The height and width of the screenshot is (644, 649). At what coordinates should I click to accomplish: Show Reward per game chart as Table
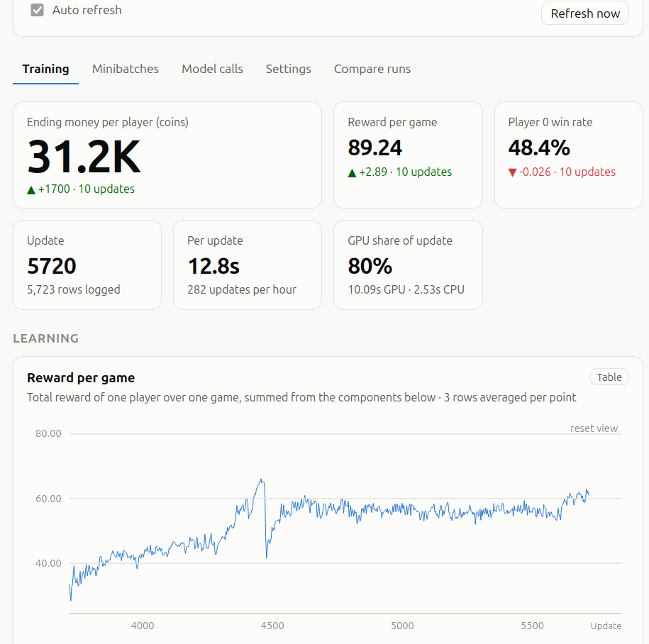tap(609, 377)
